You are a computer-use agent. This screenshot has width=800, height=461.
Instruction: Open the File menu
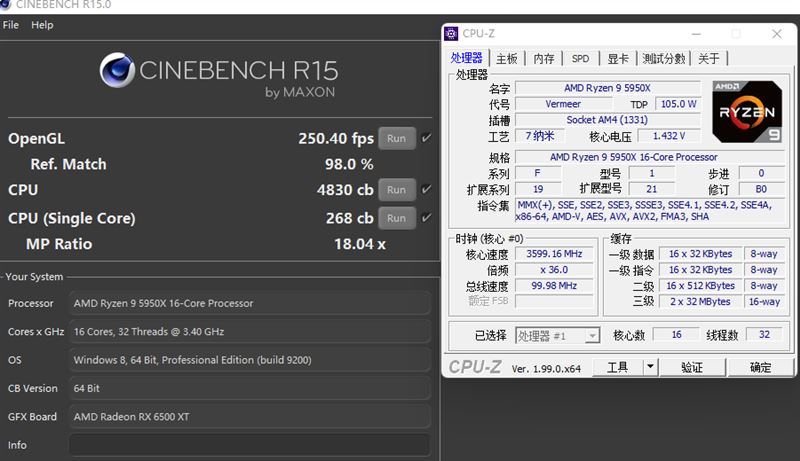click(x=11, y=25)
